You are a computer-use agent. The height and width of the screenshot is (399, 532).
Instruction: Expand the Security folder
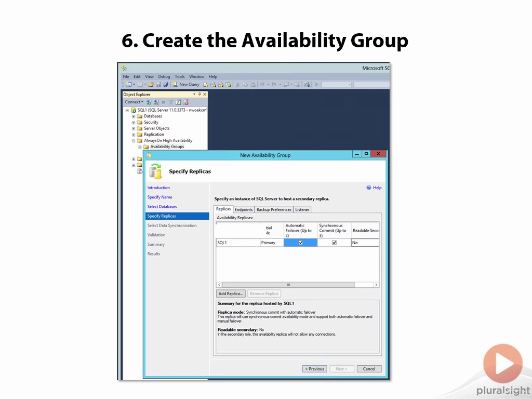coord(134,123)
